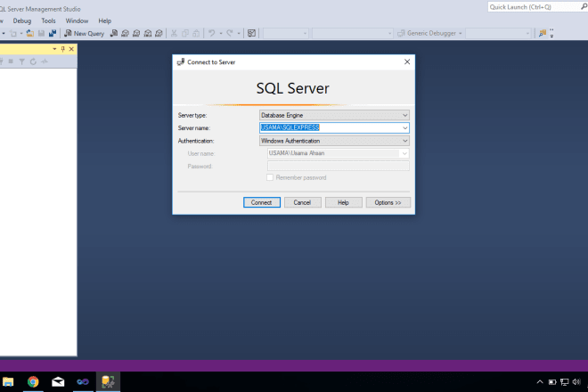Click Object Explorer filter funnel icon

click(22, 61)
